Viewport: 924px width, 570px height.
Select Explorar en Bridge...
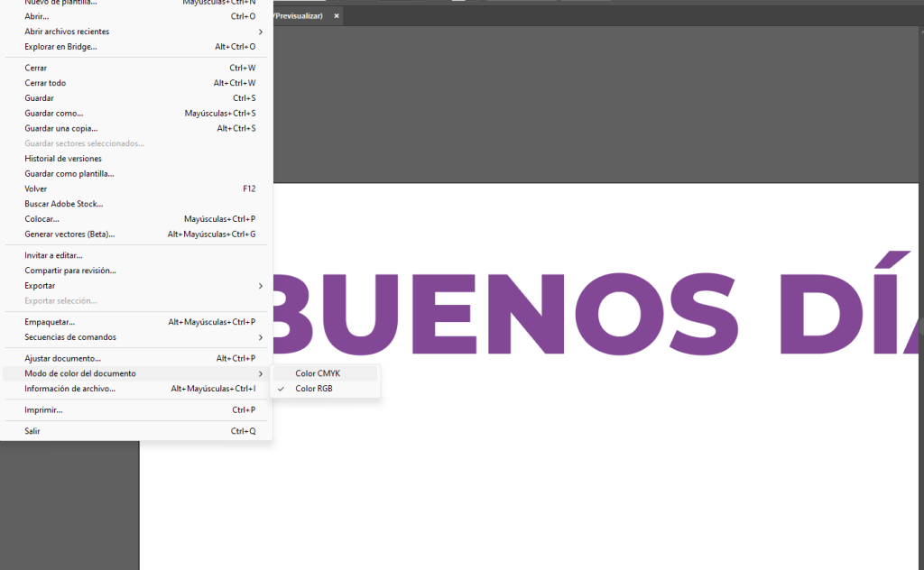(136, 47)
